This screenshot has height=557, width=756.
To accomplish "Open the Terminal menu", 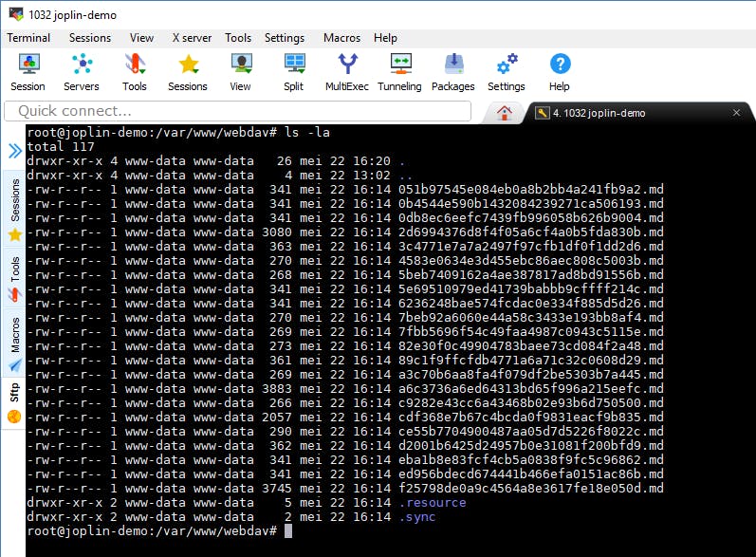I will tap(28, 38).
